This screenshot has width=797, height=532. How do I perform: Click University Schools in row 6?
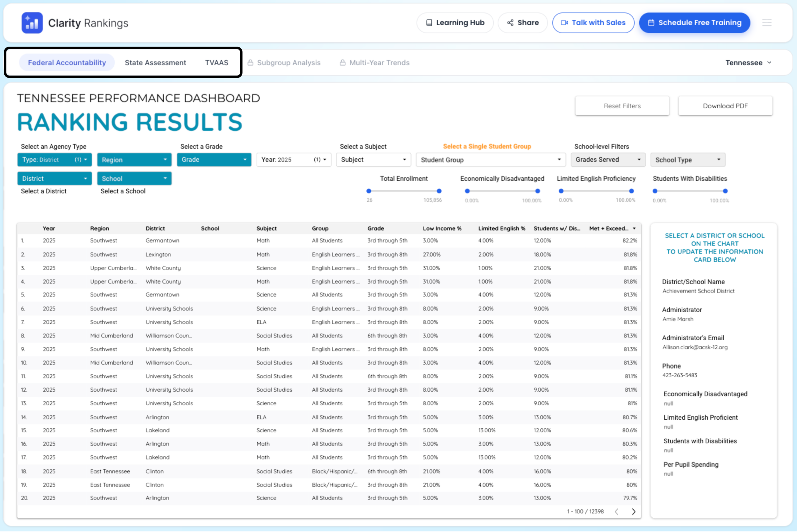169,309
